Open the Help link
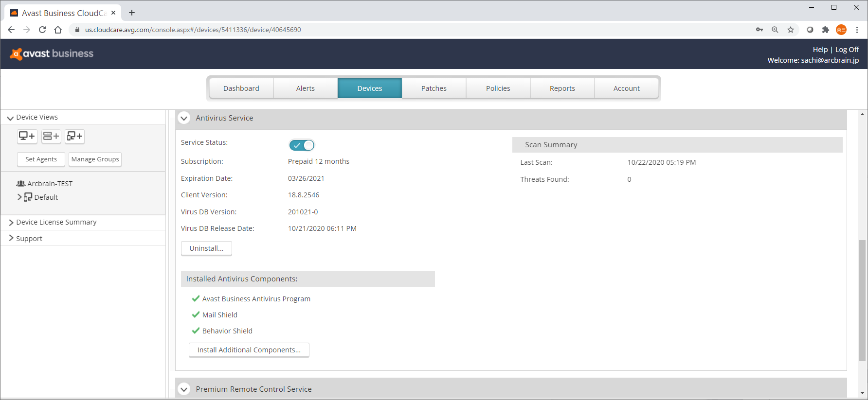The image size is (868, 400). pos(820,50)
